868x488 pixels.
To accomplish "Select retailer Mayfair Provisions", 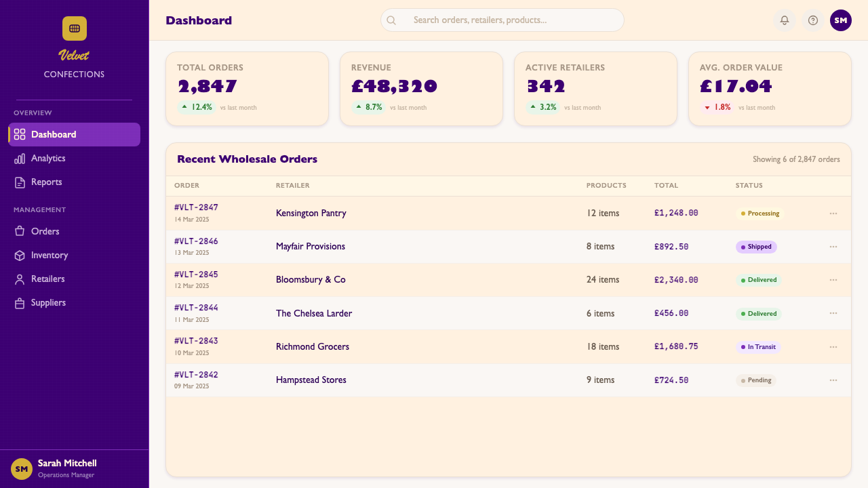I will pyautogui.click(x=311, y=246).
